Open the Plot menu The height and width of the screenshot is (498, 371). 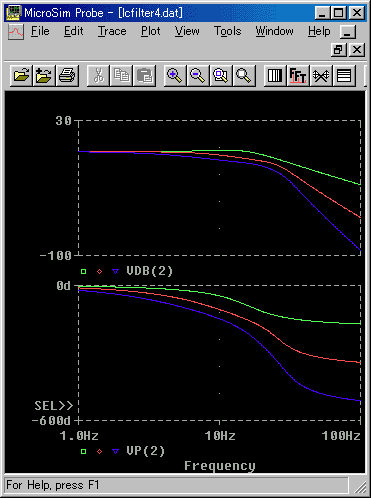pyautogui.click(x=151, y=31)
